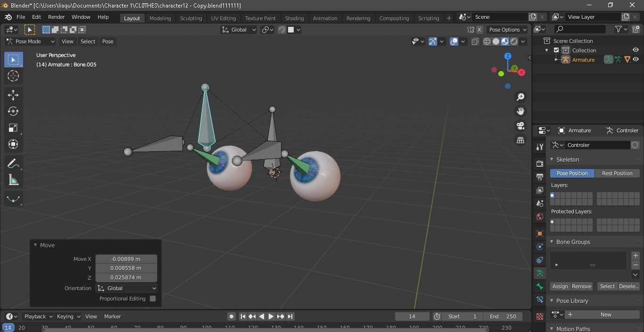Viewport: 644px width, 332px height.
Task: Select Rest Position skeleton option
Action: click(x=617, y=173)
